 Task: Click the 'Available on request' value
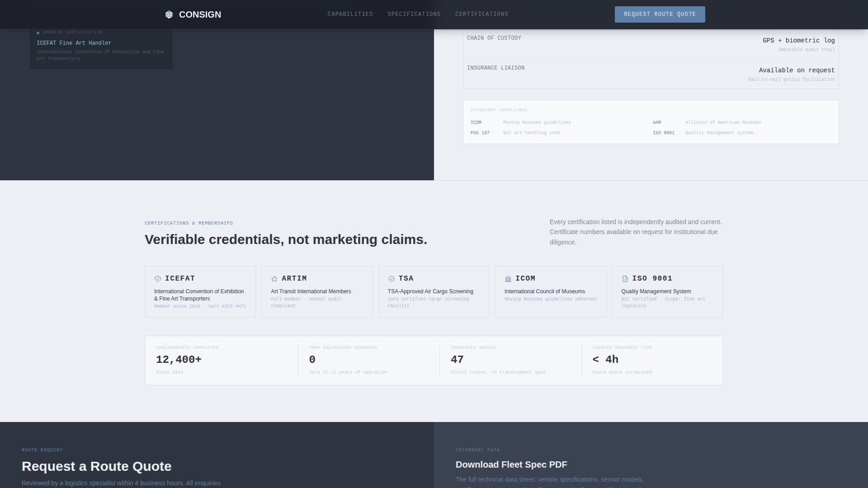click(797, 70)
